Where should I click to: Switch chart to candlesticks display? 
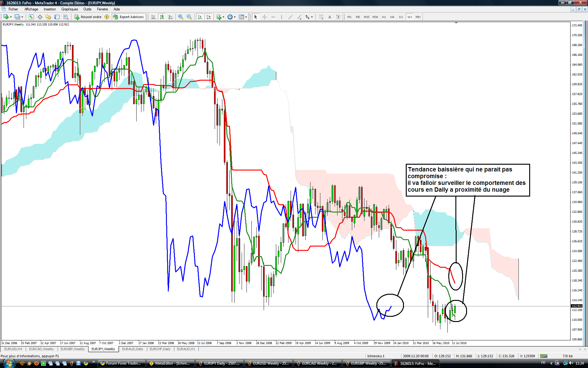tap(162, 17)
